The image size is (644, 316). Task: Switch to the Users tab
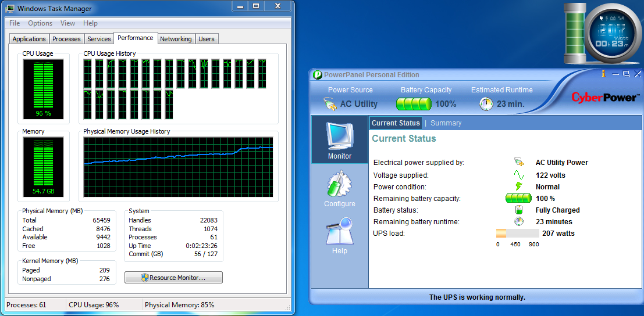pyautogui.click(x=207, y=39)
